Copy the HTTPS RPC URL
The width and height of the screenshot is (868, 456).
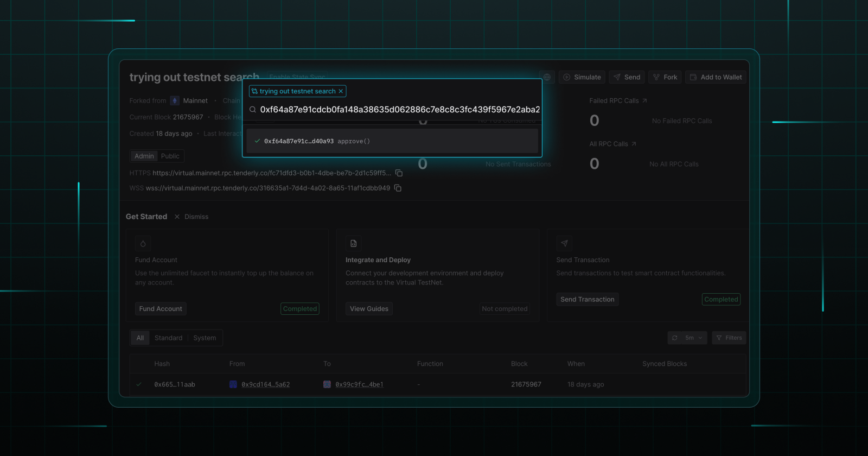pos(399,173)
